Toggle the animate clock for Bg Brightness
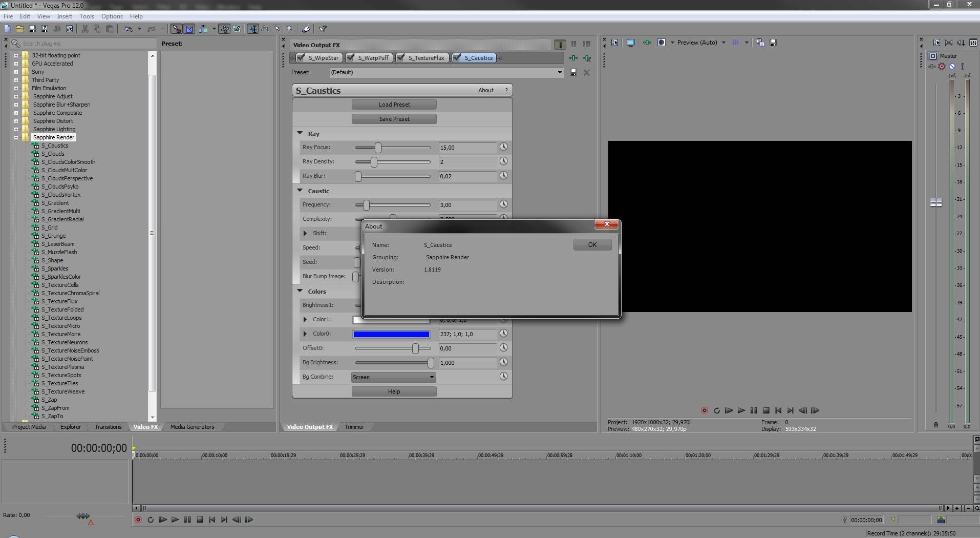Image resolution: width=980 pixels, height=538 pixels. (504, 362)
